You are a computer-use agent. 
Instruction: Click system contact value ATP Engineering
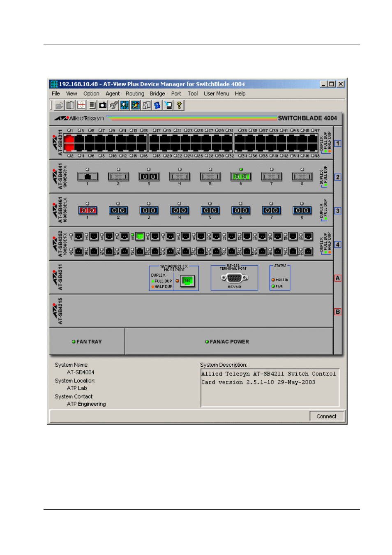point(86,404)
